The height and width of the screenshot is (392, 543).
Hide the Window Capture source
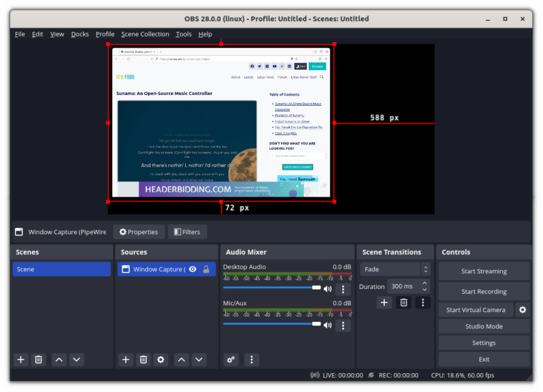[192, 269]
